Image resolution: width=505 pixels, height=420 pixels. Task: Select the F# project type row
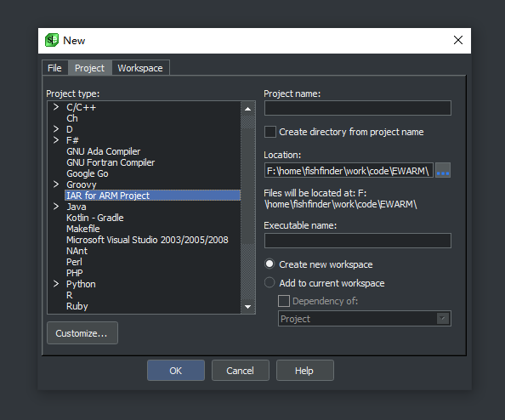72,140
